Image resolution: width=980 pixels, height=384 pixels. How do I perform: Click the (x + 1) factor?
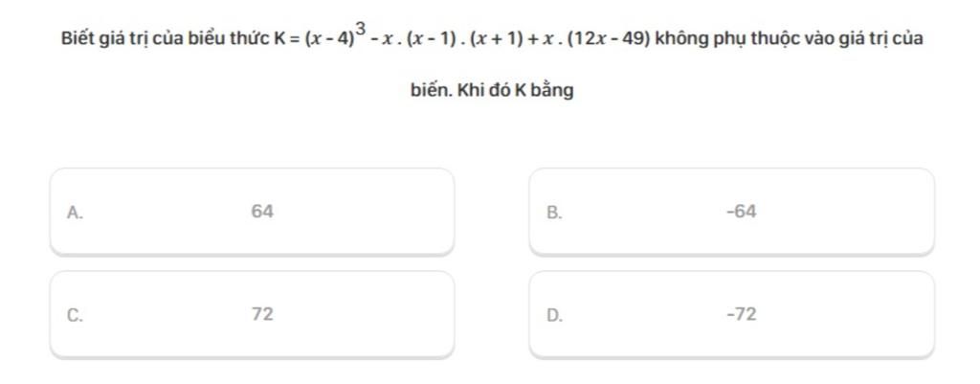[496, 39]
